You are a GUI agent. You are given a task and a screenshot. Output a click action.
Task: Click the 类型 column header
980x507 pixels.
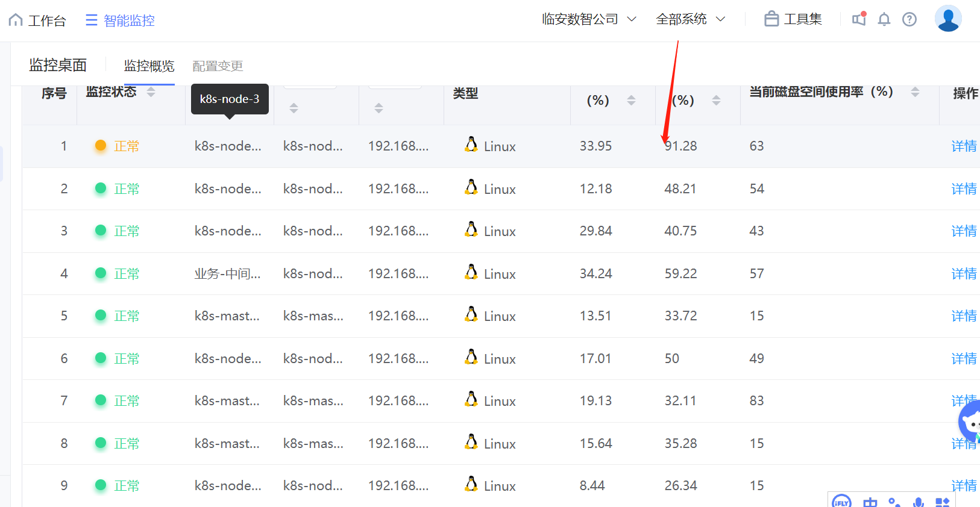click(465, 93)
